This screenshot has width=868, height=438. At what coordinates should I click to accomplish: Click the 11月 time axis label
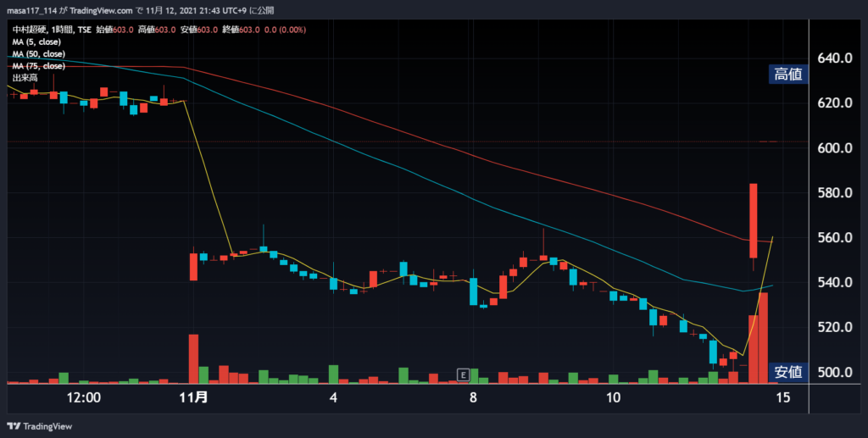(194, 397)
